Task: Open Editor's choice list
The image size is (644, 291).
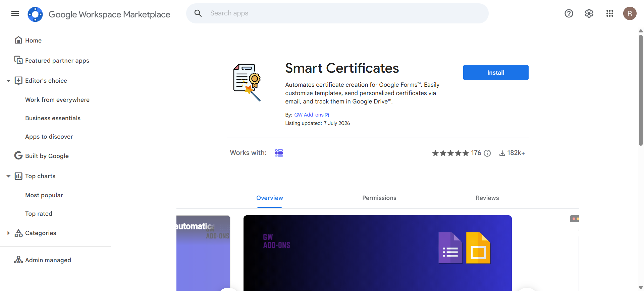Action: coord(46,81)
